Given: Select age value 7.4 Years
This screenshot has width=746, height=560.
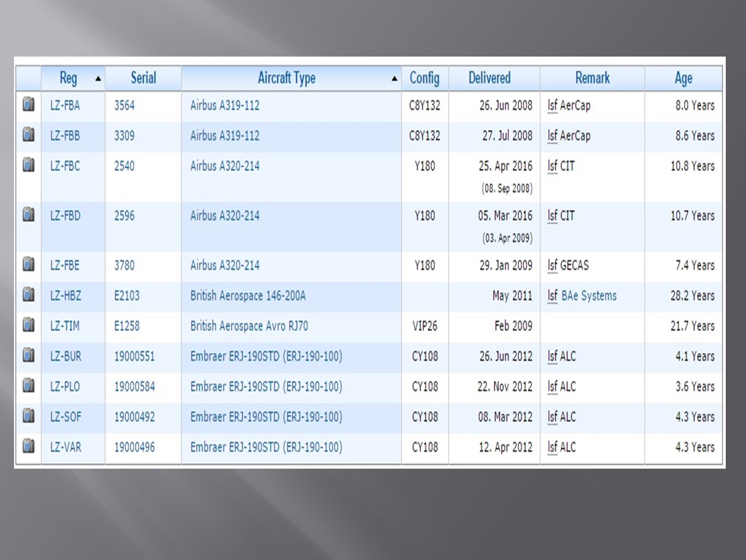Looking at the screenshot, I should [x=695, y=266].
